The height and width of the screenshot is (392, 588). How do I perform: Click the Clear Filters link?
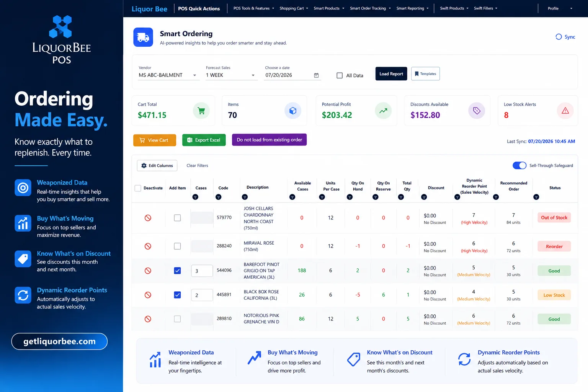tap(198, 165)
